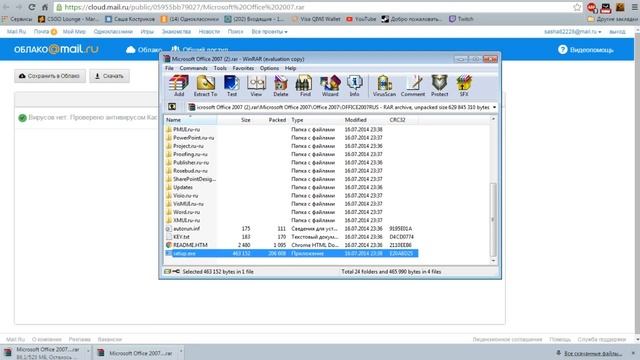The height and width of the screenshot is (360, 640).
Task: Sort by Name column header
Action: (190, 120)
